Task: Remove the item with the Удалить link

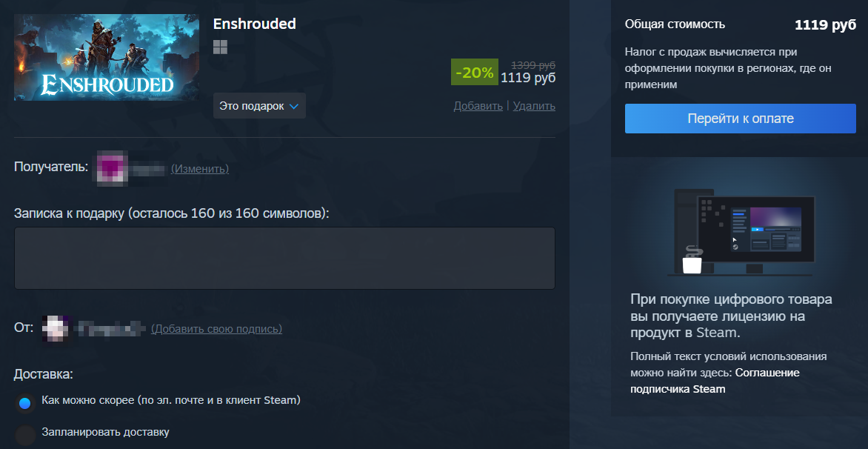Action: [x=534, y=106]
